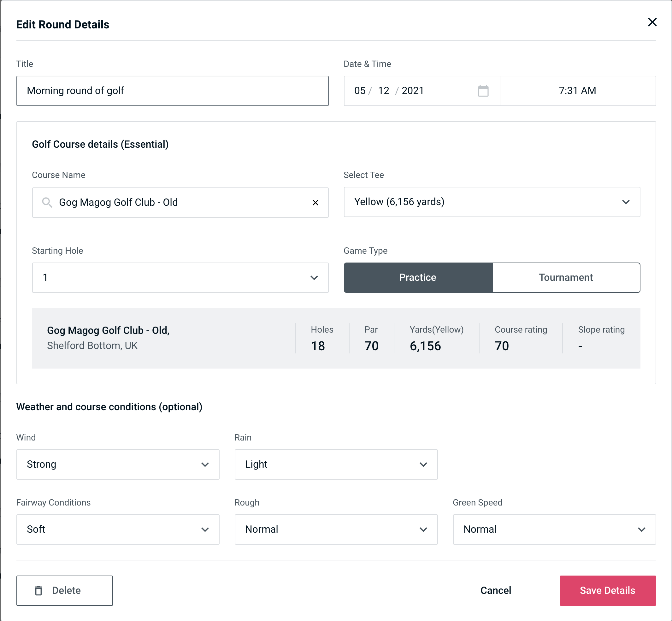Click the clear (X) icon in Course Name
Screen dimensions: 672x621
pyautogui.click(x=315, y=203)
